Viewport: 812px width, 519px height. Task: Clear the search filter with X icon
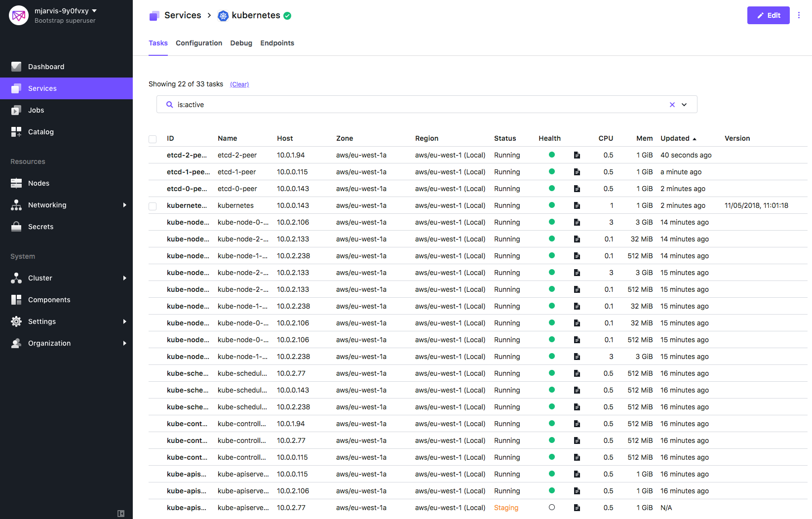click(672, 105)
